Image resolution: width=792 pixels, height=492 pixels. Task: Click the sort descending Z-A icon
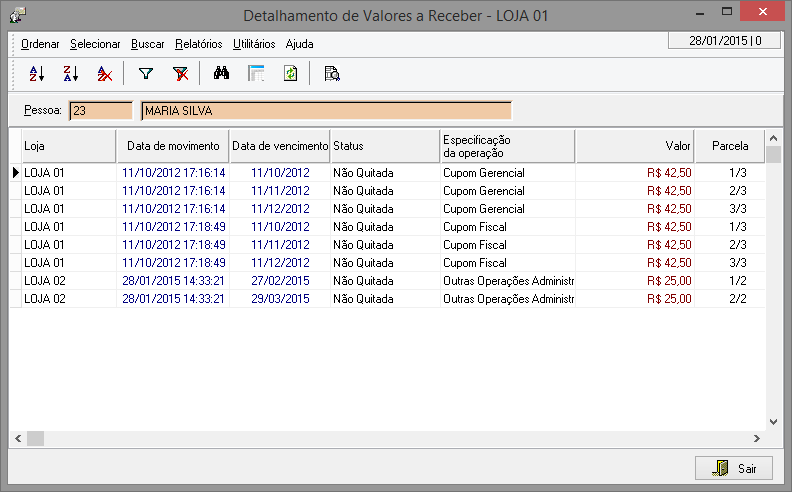[x=70, y=73]
